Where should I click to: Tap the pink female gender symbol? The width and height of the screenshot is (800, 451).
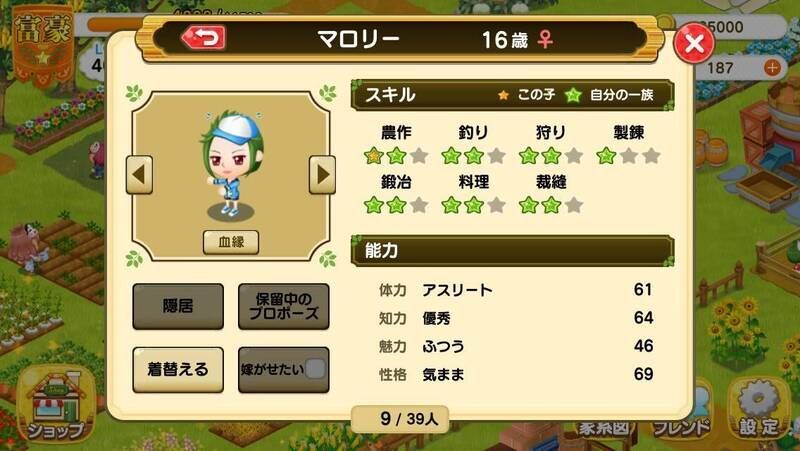pos(545,39)
